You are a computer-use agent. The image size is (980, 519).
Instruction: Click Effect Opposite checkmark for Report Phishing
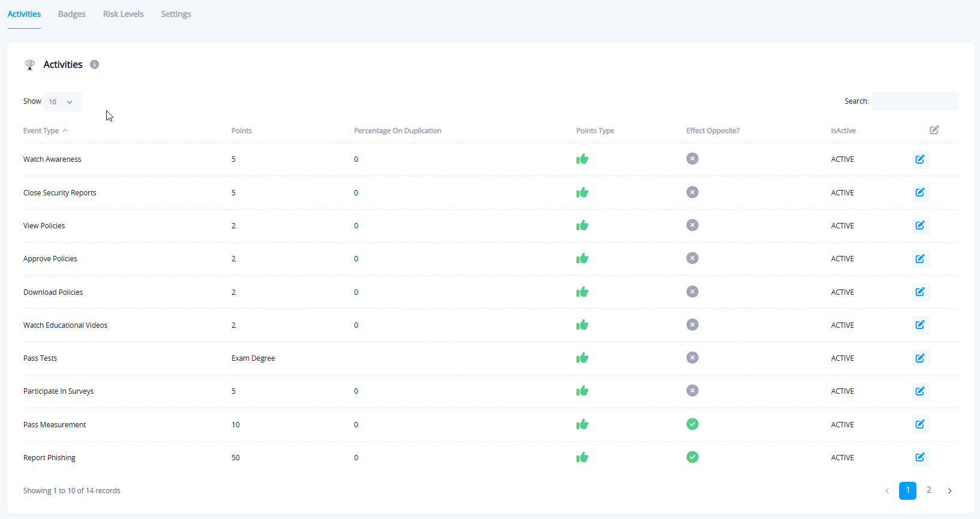[x=692, y=457]
